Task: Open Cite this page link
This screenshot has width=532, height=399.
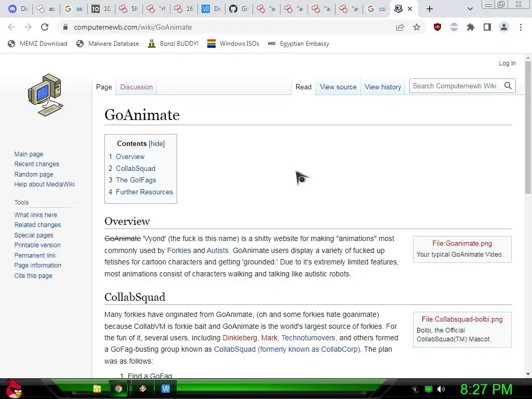Action: [33, 275]
